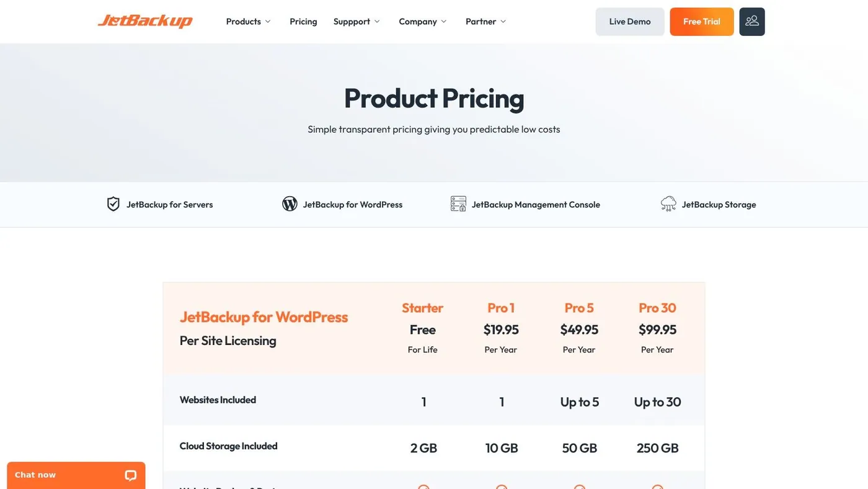This screenshot has width=868, height=489.
Task: Open the user account icon button
Action: [x=752, y=21]
